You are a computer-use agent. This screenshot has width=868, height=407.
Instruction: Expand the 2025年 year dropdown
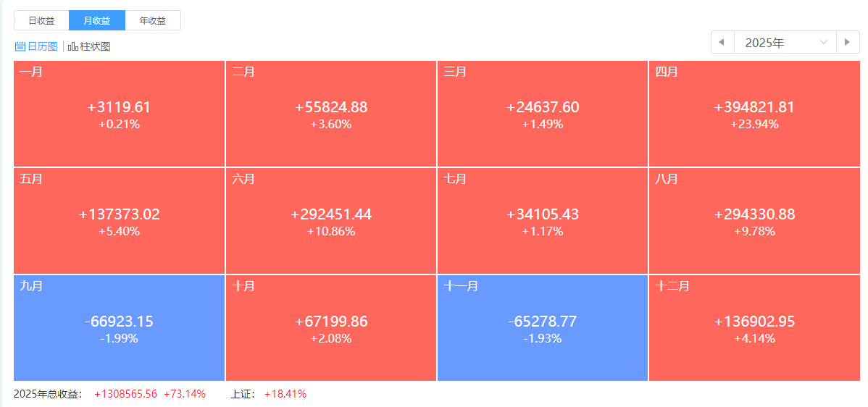pos(775,42)
